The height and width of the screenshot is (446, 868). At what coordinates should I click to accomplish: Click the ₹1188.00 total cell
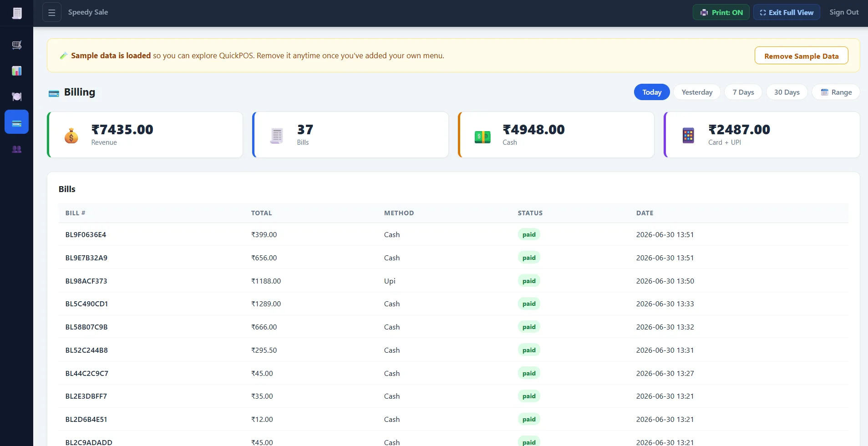(266, 281)
